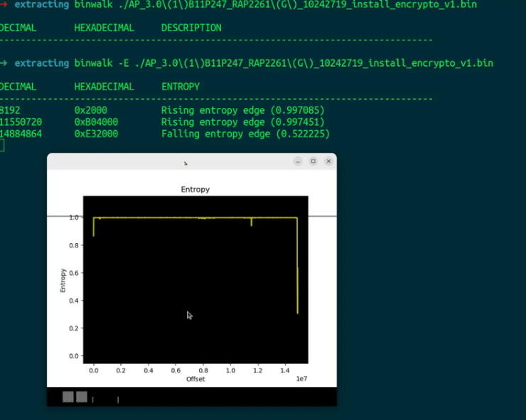526x420 pixels.
Task: Click hexadecimal value 0x2000
Action: (90, 110)
